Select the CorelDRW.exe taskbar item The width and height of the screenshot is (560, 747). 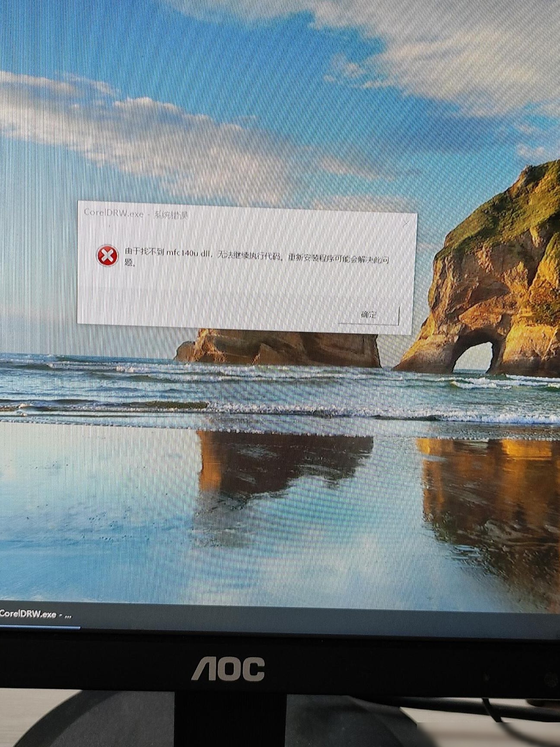(x=39, y=615)
